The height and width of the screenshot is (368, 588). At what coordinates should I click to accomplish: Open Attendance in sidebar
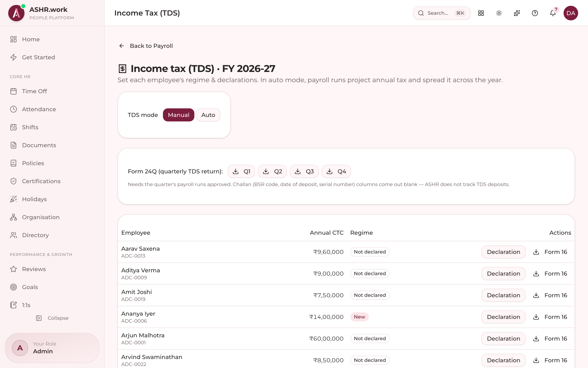tap(52, 109)
